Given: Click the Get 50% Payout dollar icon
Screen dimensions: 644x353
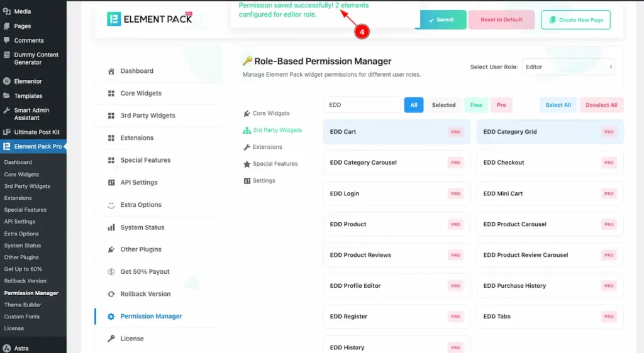Looking at the screenshot, I should [111, 272].
